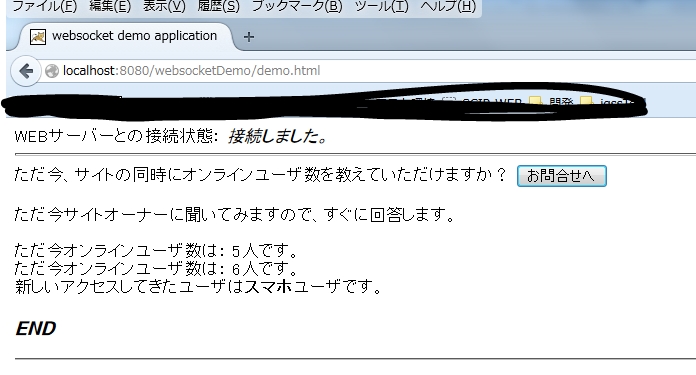Open the 表示(V) menu
The image size is (696, 375).
(x=164, y=7)
